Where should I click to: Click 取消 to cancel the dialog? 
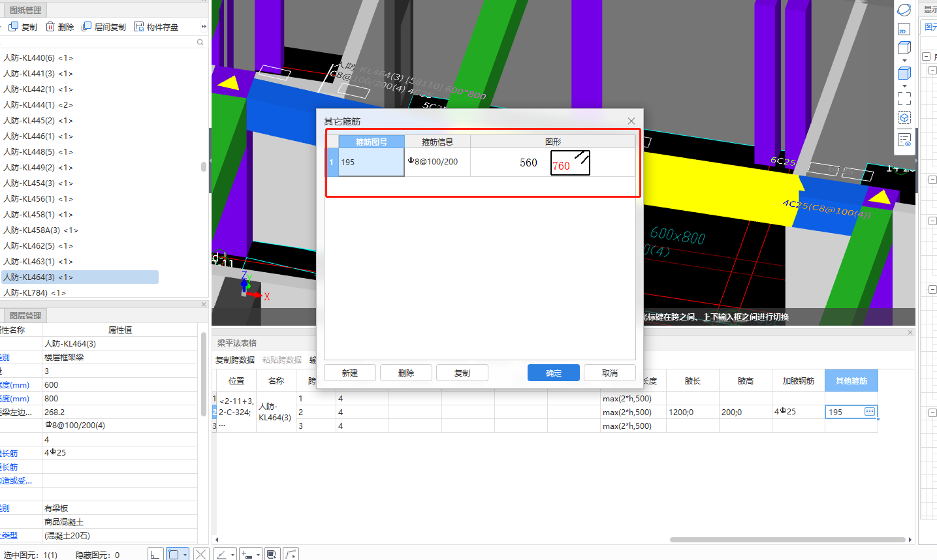(x=610, y=373)
